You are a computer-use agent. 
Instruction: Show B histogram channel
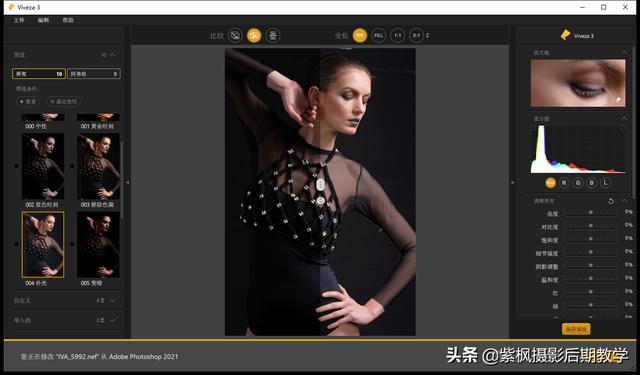(591, 183)
